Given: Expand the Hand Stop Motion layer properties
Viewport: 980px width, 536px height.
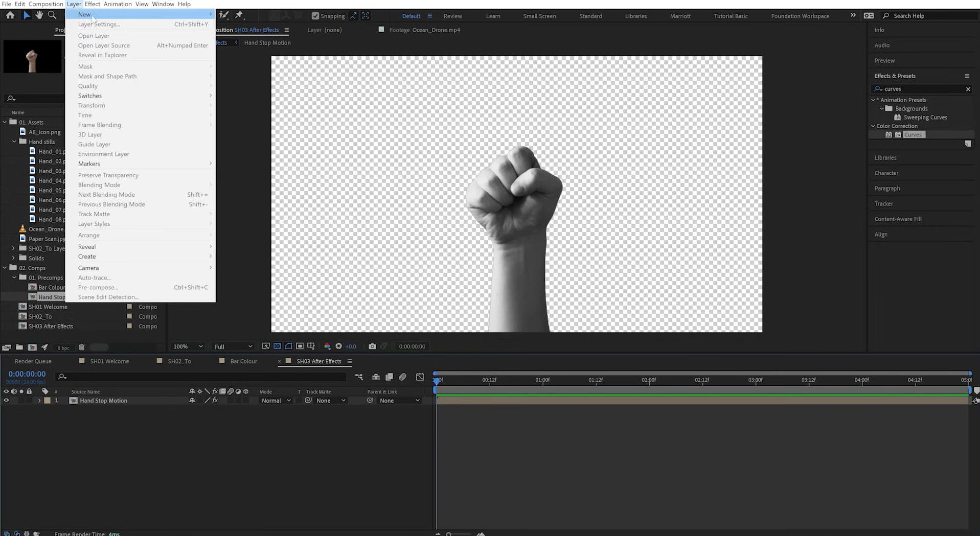Looking at the screenshot, I should tap(39, 401).
